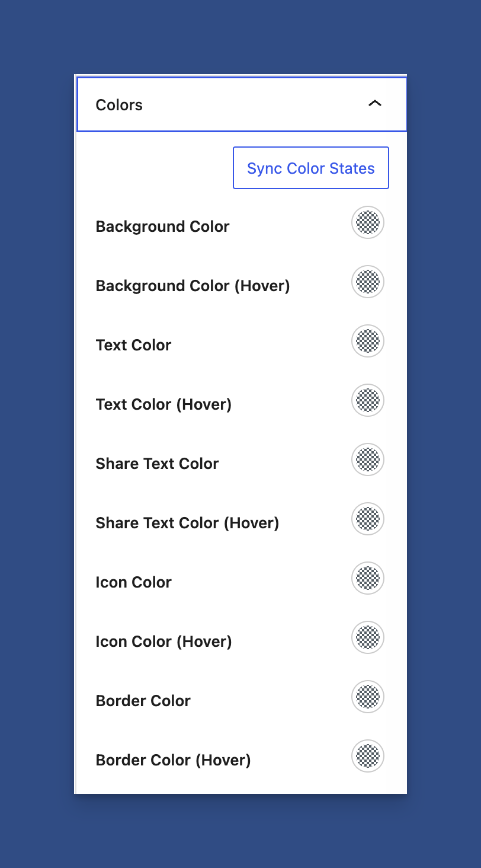The height and width of the screenshot is (868, 481).
Task: Click the Text Color (Hover) label
Action: pos(163,404)
